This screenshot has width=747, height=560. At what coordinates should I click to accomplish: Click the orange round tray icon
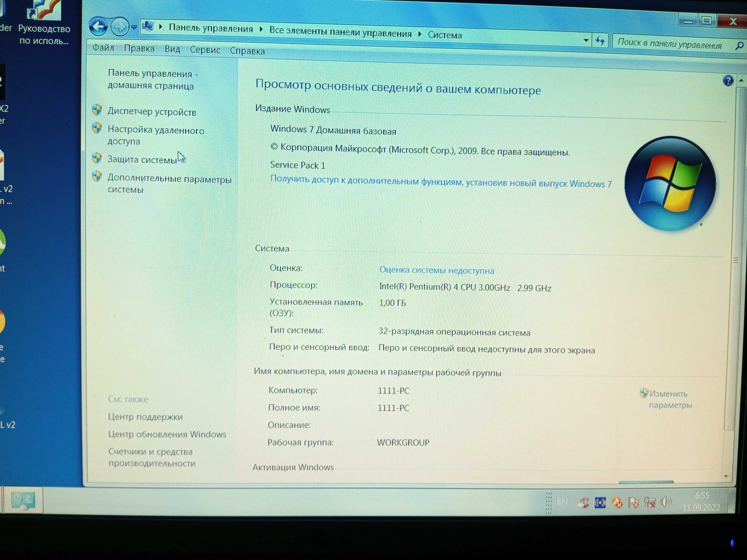tap(617, 503)
